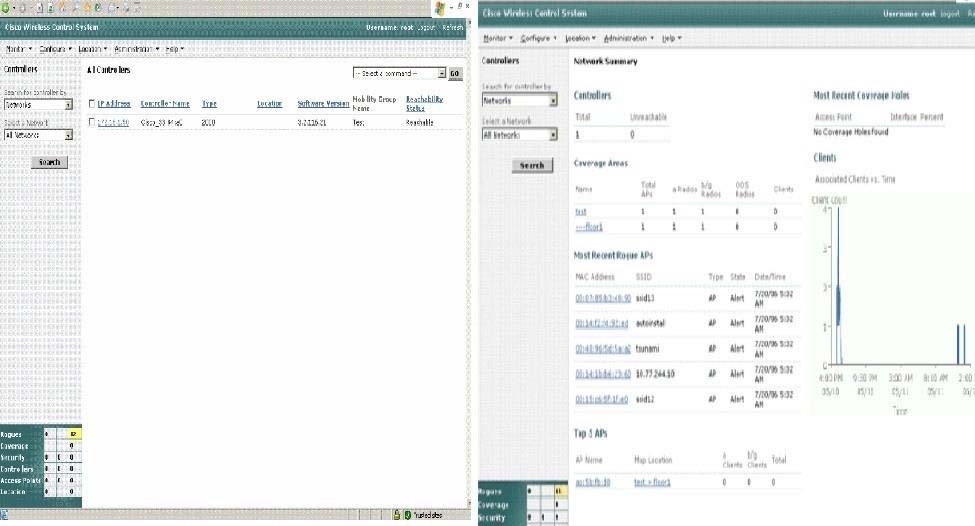Open Administration menu on Network Summary page
The width and height of the screenshot is (975, 526).
[x=629, y=39]
